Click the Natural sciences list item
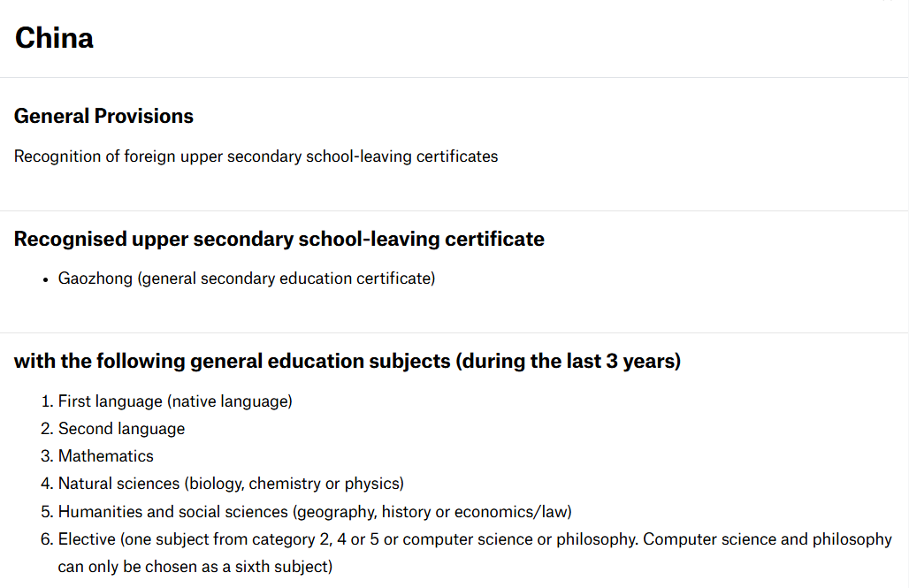 click(231, 484)
